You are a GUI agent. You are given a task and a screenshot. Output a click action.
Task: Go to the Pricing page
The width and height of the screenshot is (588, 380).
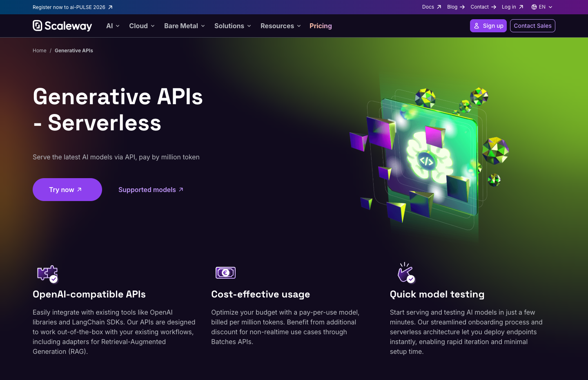pyautogui.click(x=321, y=26)
